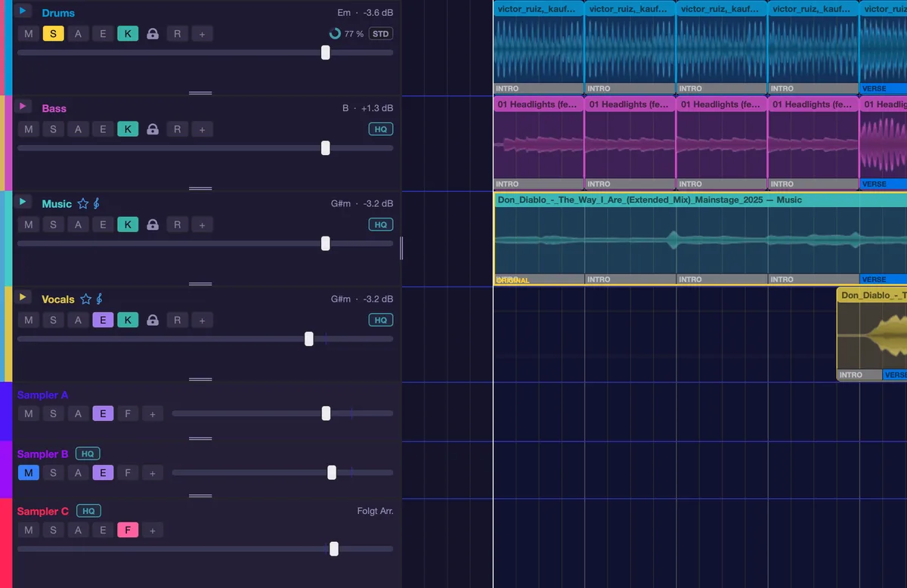The width and height of the screenshot is (907, 588).
Task: Open the HQ quality selector on Bass
Action: (381, 129)
